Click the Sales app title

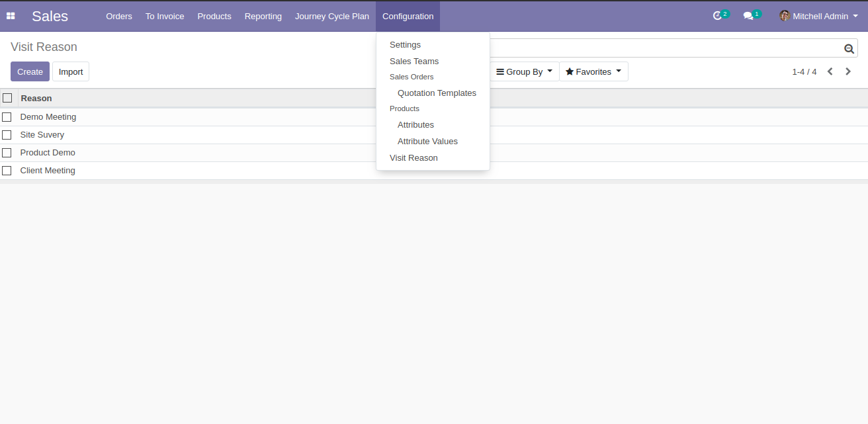point(50,16)
